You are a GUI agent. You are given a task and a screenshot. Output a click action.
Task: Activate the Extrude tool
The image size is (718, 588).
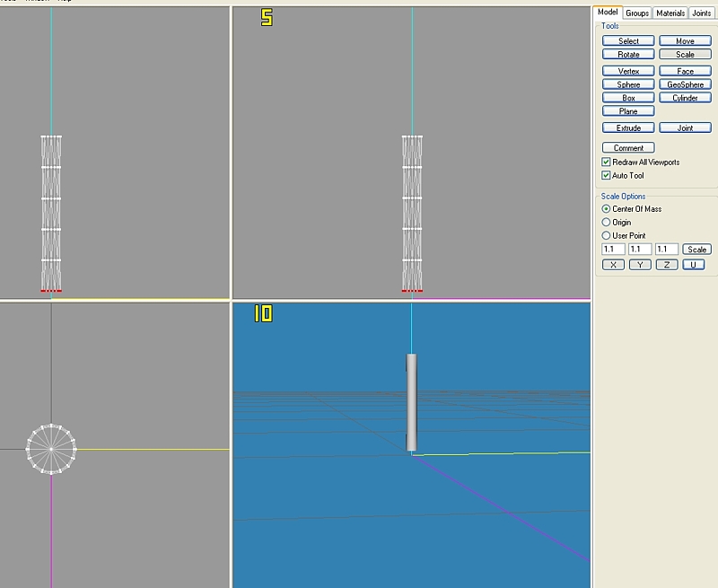tap(628, 128)
